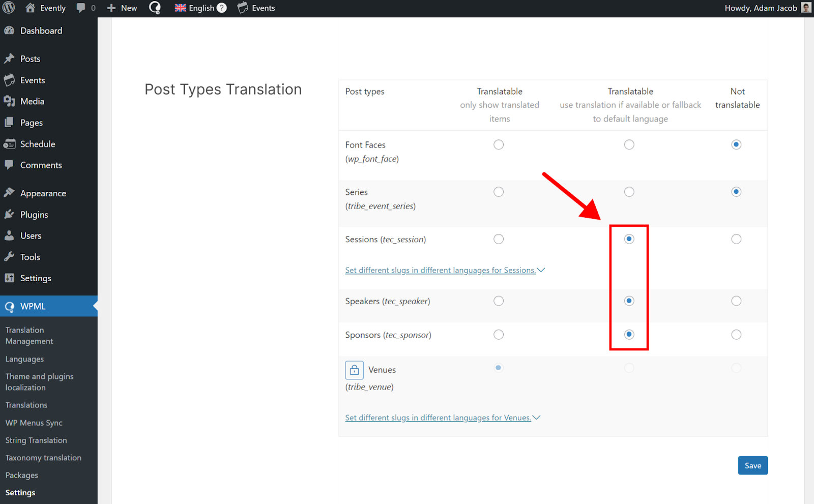The width and height of the screenshot is (814, 504).
Task: Switch to String Translation
Action: tap(36, 440)
